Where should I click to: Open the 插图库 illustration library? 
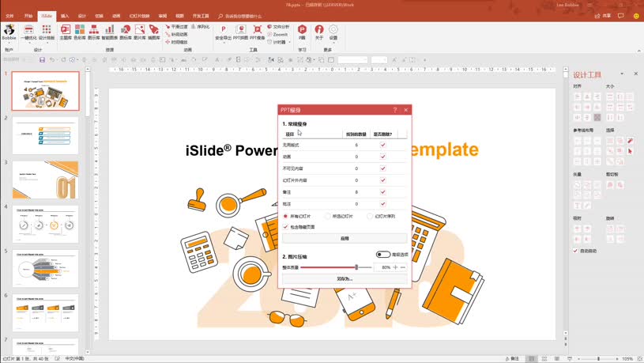(153, 32)
